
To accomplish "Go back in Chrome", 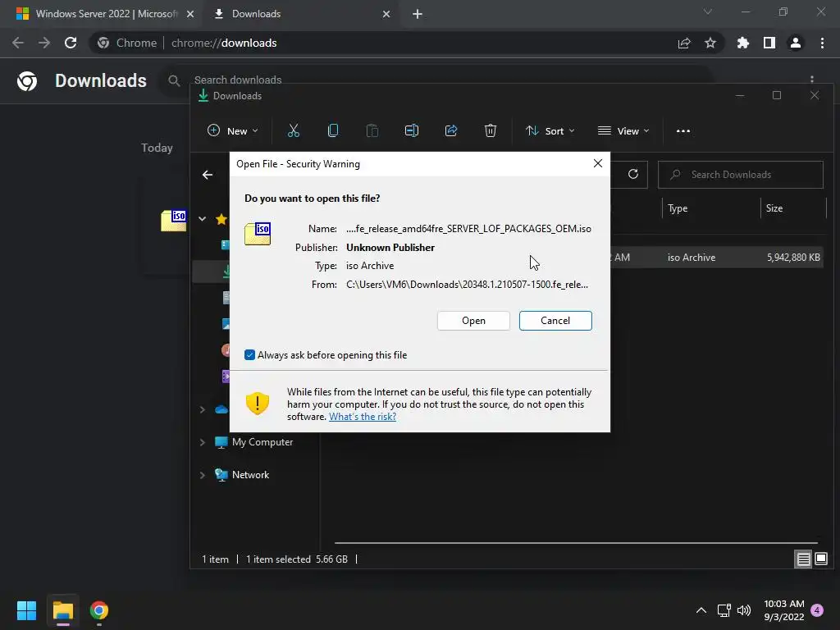I will (x=18, y=43).
